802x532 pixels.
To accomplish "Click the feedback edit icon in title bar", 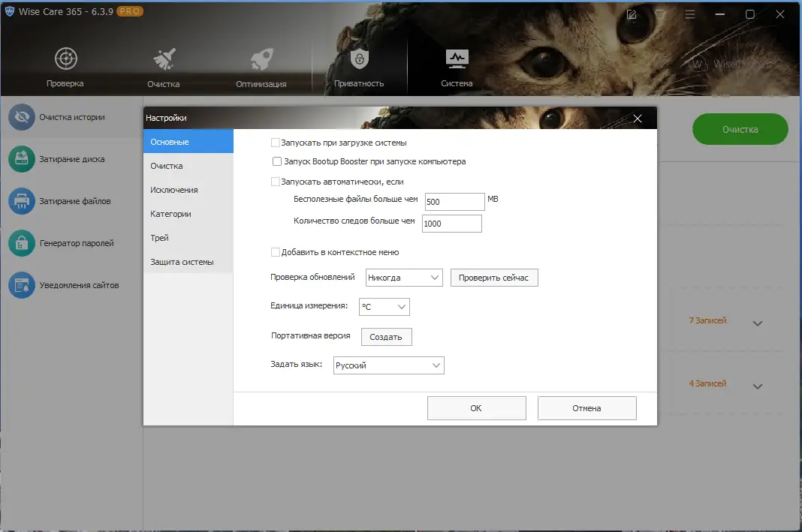I will click(632, 14).
